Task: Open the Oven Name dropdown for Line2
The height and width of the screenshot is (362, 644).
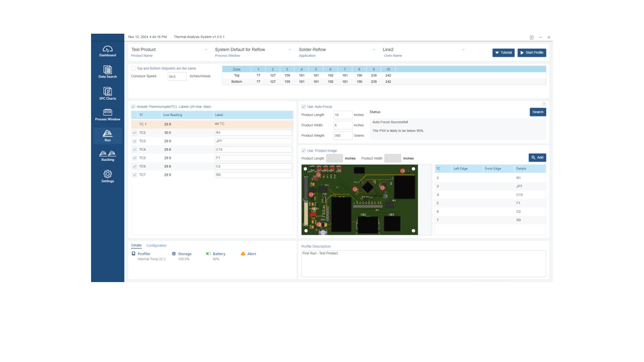Action: click(462, 49)
